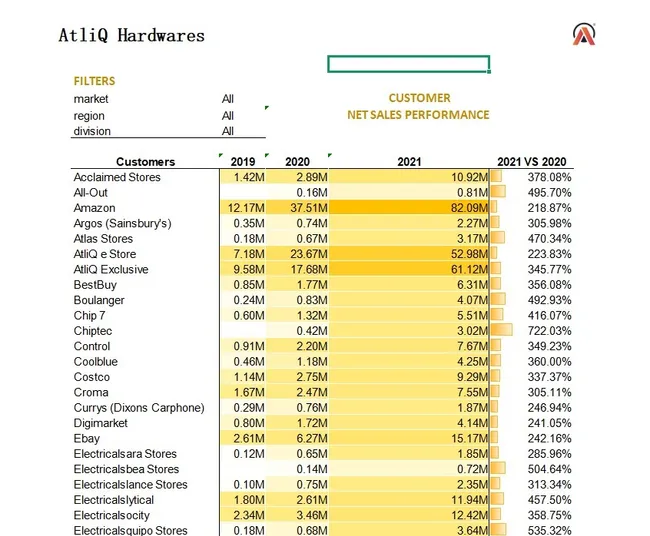
Task: Click BestBuy 2019 value 0.85M
Action: pyautogui.click(x=249, y=285)
